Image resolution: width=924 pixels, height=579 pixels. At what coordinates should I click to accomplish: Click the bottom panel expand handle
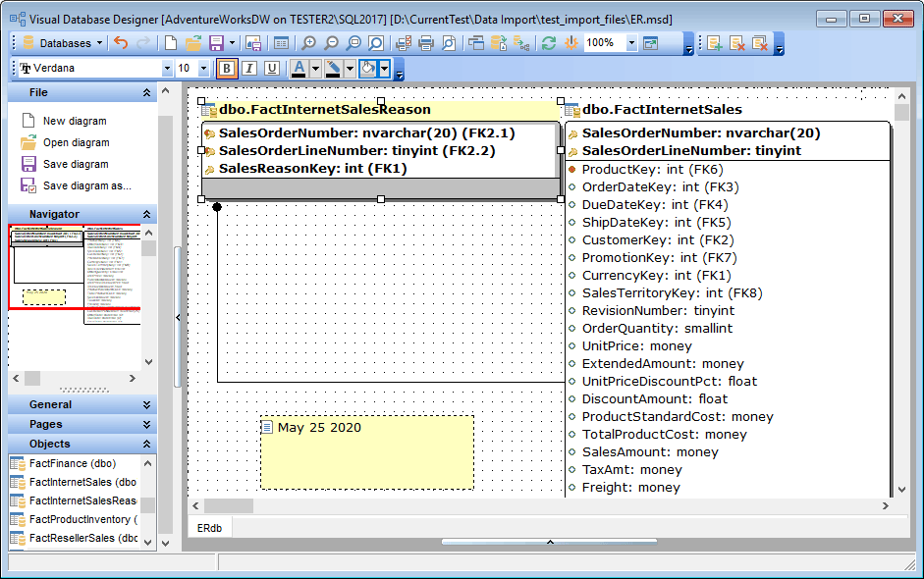click(x=549, y=542)
